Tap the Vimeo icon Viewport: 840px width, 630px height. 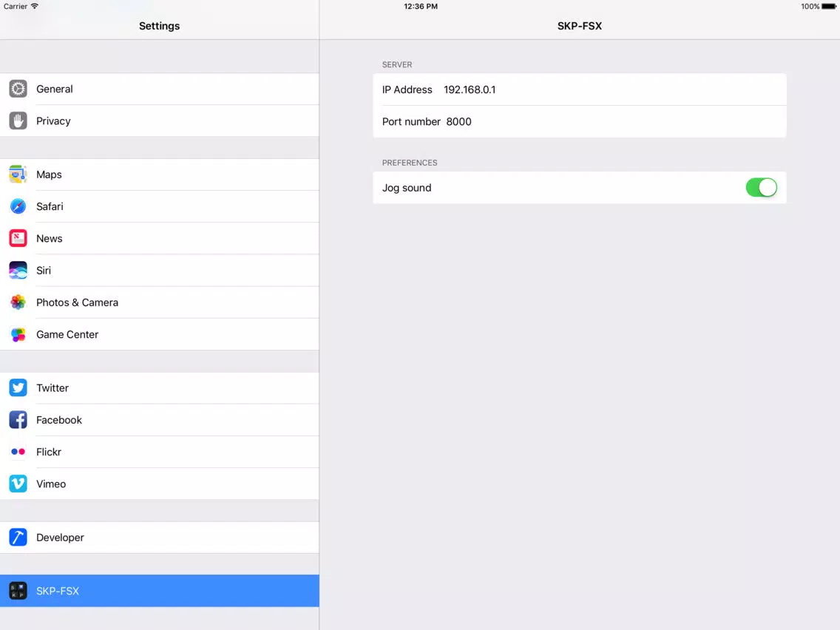point(18,484)
